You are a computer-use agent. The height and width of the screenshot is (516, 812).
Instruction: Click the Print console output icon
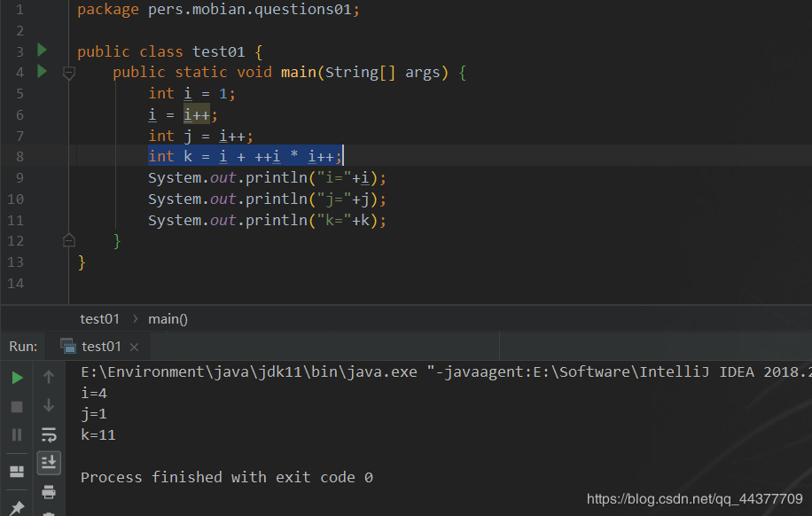point(49,492)
